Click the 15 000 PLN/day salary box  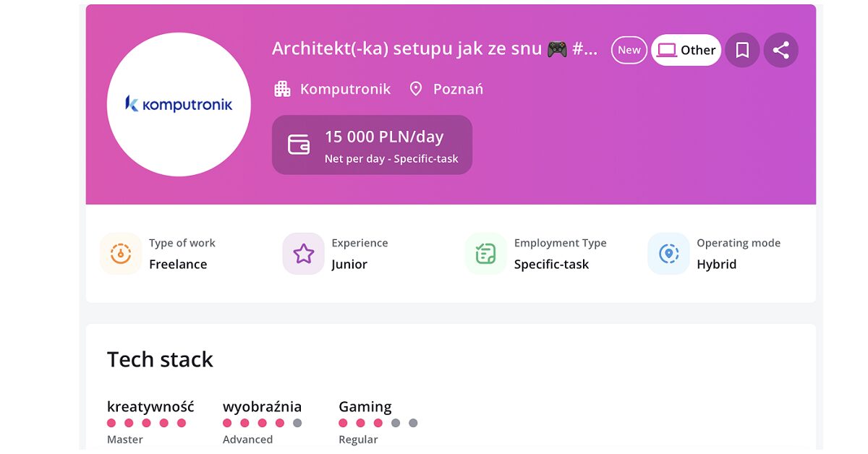372,145
